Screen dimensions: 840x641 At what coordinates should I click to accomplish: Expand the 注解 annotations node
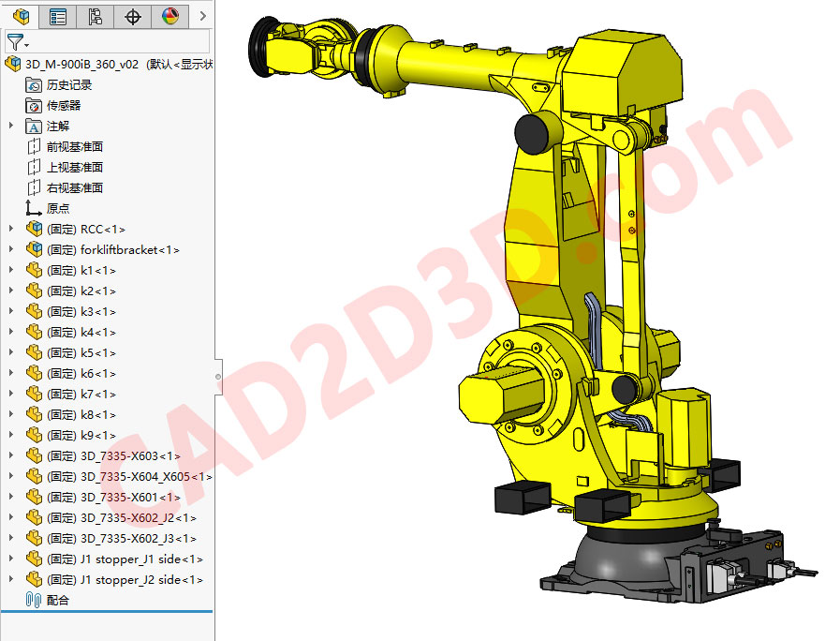click(9, 126)
